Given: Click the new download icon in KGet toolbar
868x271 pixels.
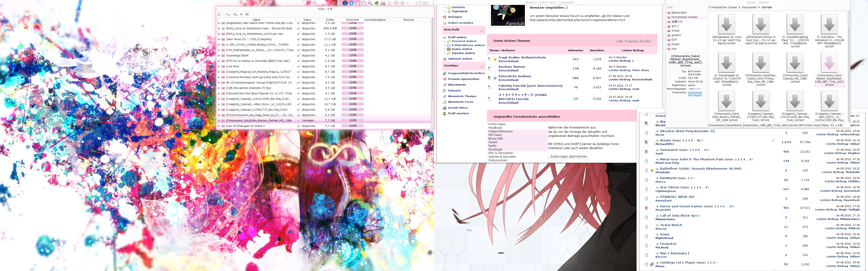Looking at the screenshot, I should (219, 14).
